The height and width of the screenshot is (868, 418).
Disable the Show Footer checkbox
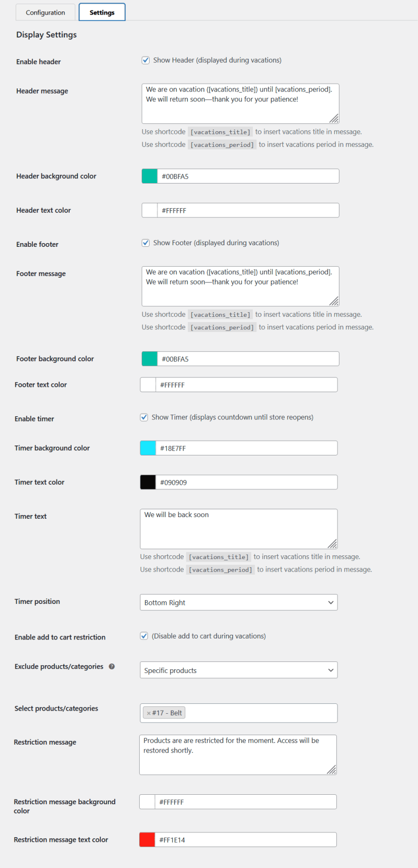145,243
